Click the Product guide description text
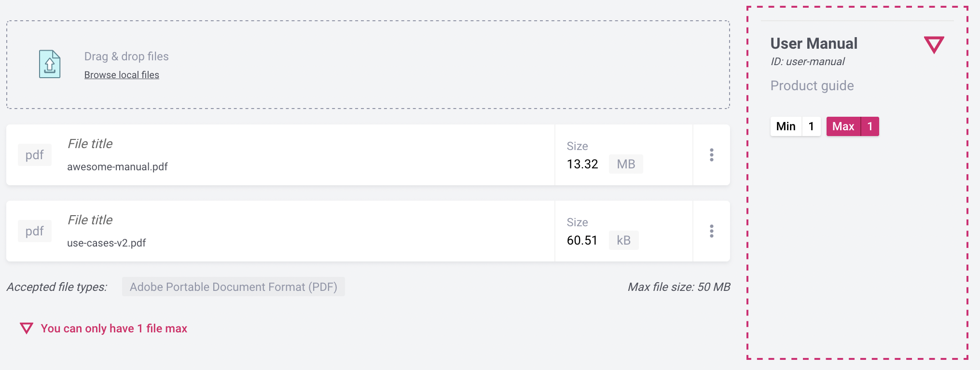This screenshot has height=370, width=980. coord(812,86)
